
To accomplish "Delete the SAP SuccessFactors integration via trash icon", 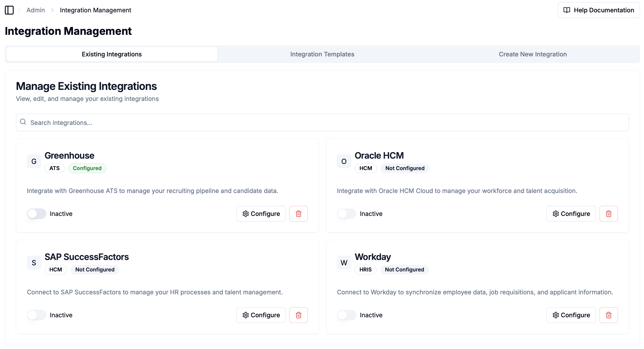I will click(298, 315).
